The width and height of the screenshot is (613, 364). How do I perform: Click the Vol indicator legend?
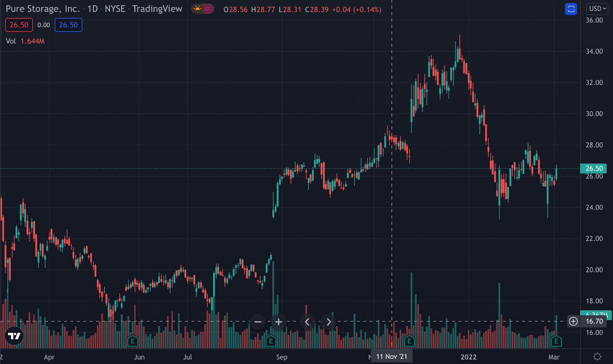[11, 41]
